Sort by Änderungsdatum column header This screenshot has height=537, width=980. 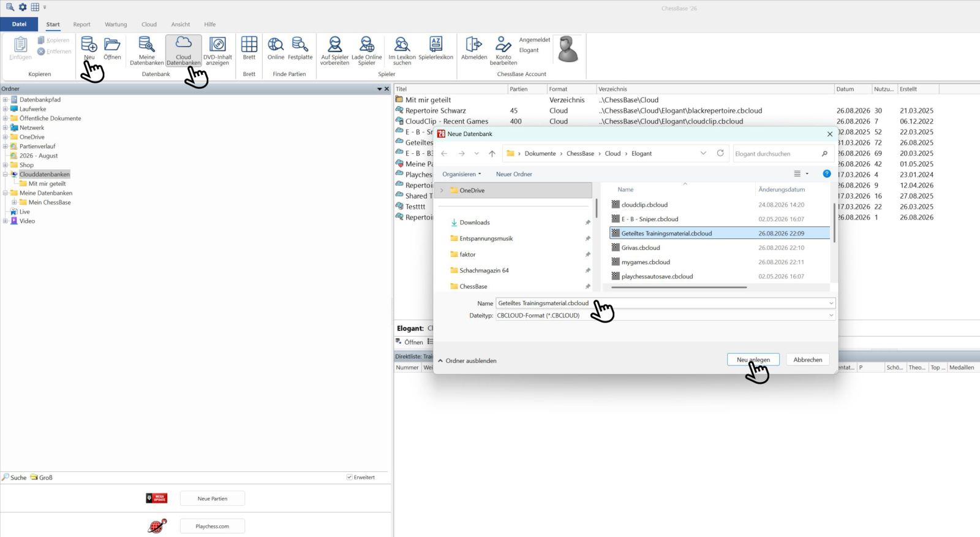tap(782, 189)
